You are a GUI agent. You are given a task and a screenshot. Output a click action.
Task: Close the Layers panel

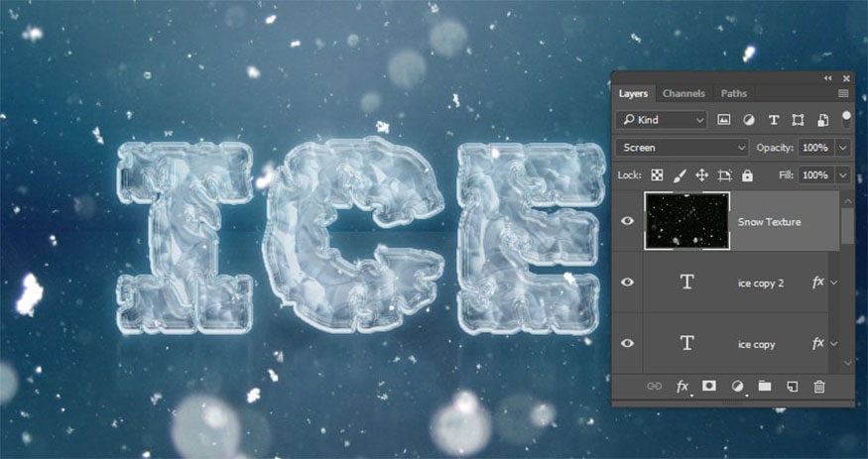point(846,78)
